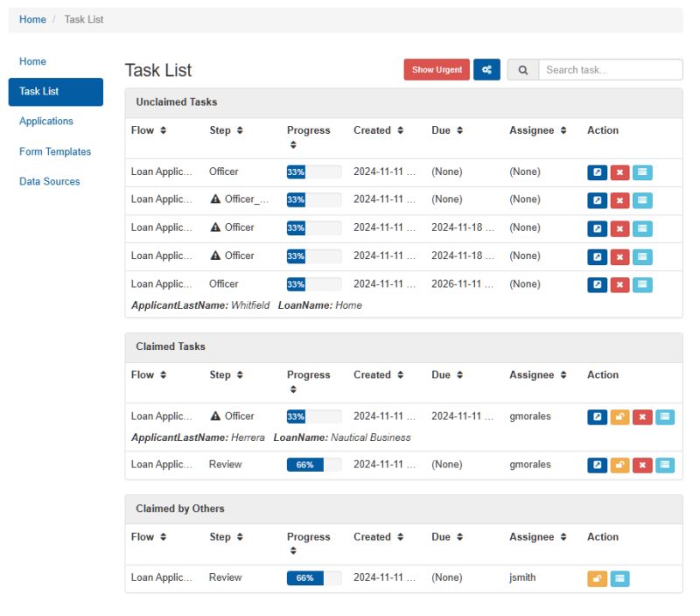Click Home in the breadcrumb
The image size is (700, 616).
[32, 19]
